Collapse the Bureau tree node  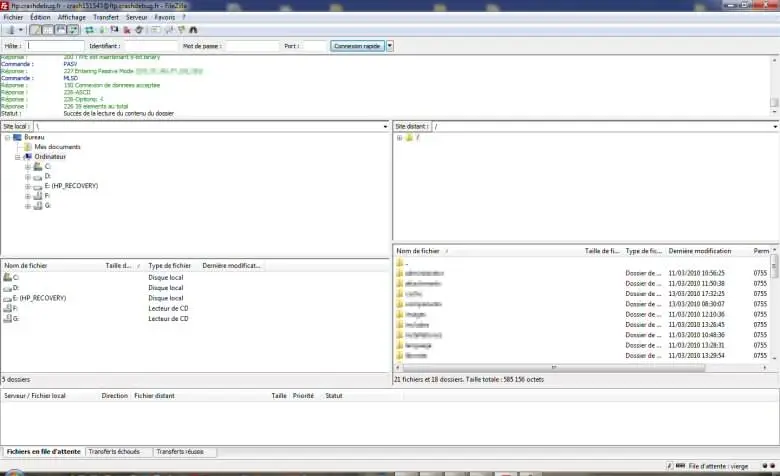tap(7, 137)
